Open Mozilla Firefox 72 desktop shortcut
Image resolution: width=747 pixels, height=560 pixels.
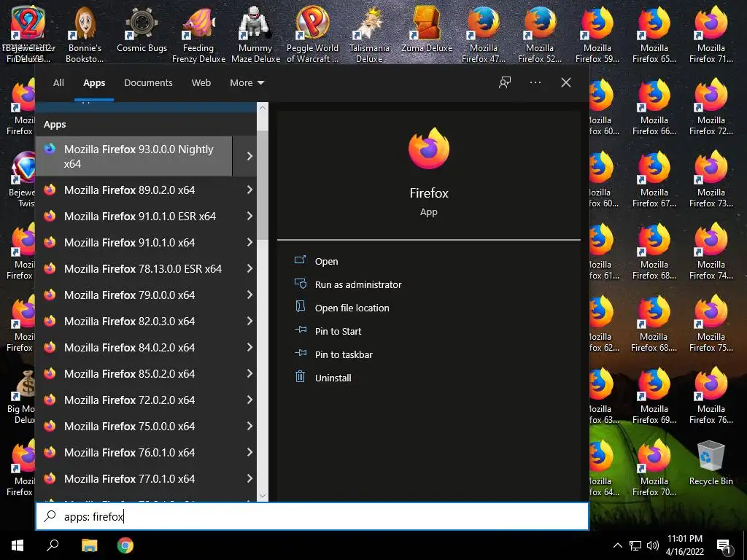click(711, 106)
